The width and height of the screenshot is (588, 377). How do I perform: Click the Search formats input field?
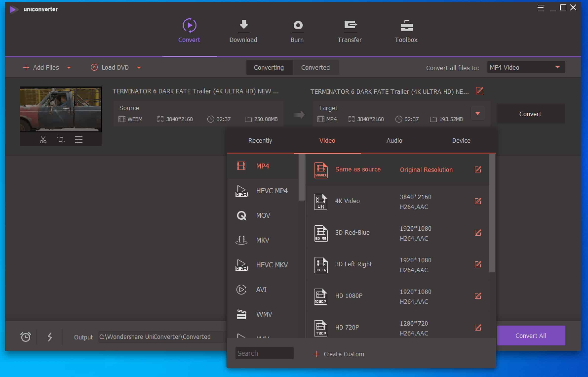(264, 353)
